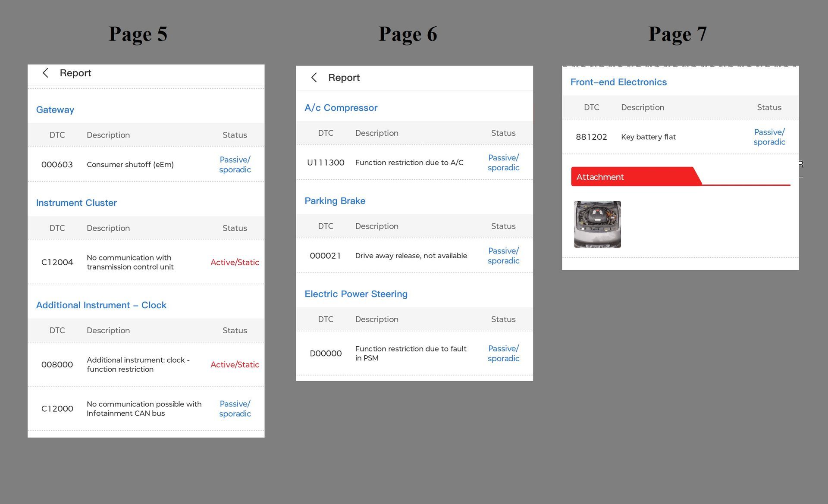Click the Page 6 label
828x504 pixels.
tap(408, 34)
